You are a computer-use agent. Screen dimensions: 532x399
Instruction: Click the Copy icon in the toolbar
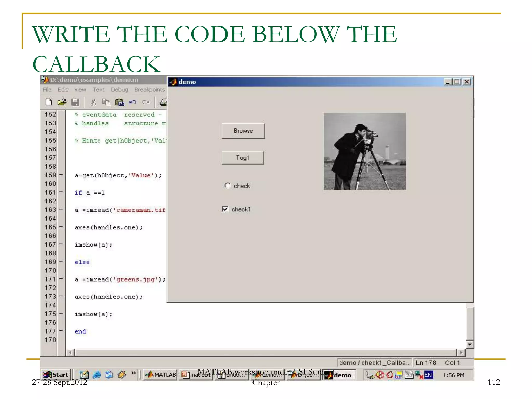tap(106, 102)
